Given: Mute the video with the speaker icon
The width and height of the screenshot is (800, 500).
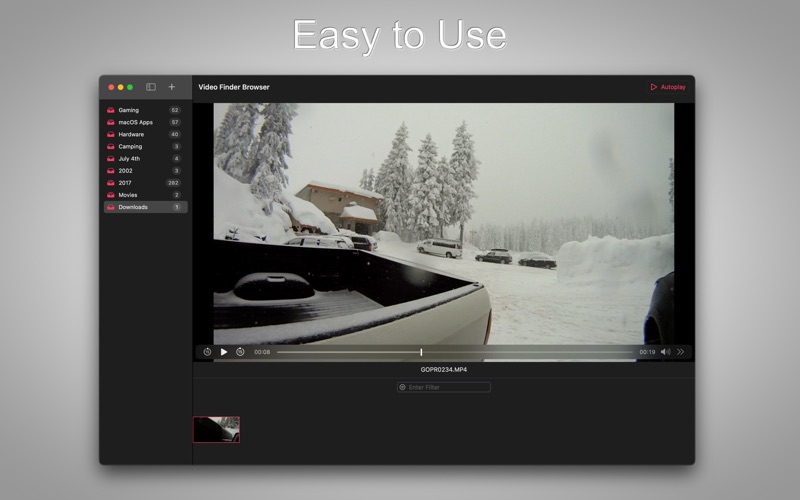Looking at the screenshot, I should (x=666, y=352).
